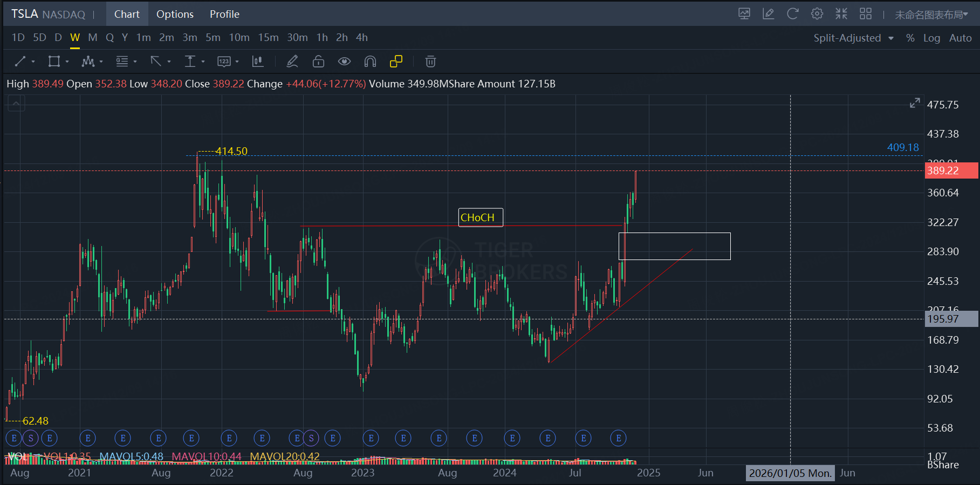Viewport: 980px width, 485px height.
Task: Click the pencil freehand drawing icon
Action: coord(292,62)
